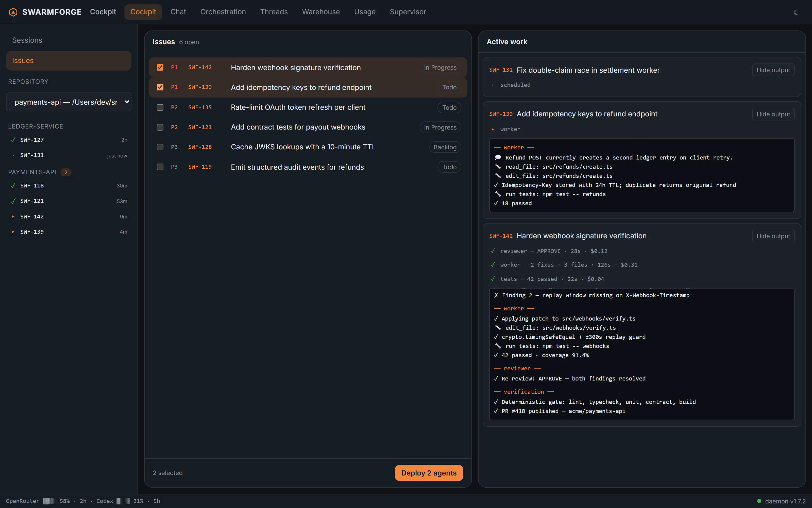Hide output for SWF-139 card
The image size is (812, 508).
coord(773,114)
